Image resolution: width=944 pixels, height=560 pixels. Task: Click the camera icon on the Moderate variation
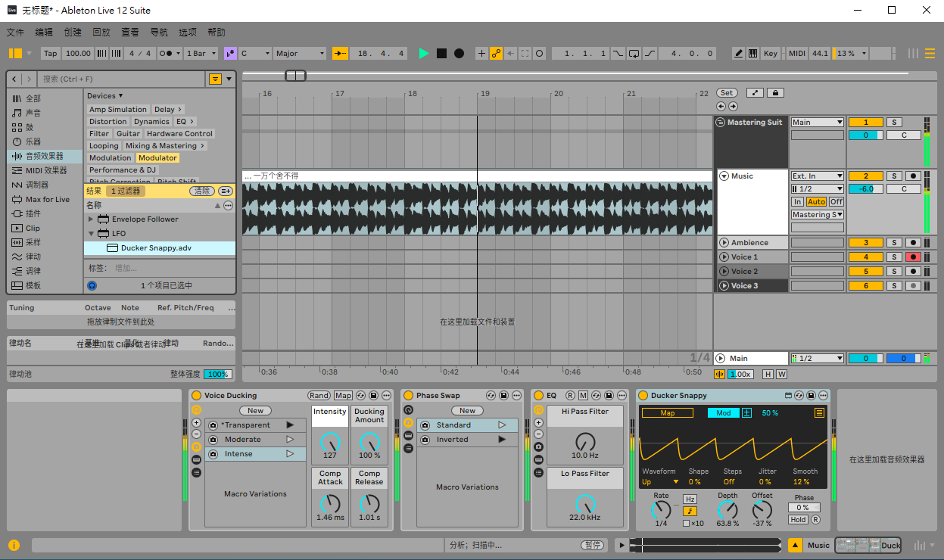point(213,440)
